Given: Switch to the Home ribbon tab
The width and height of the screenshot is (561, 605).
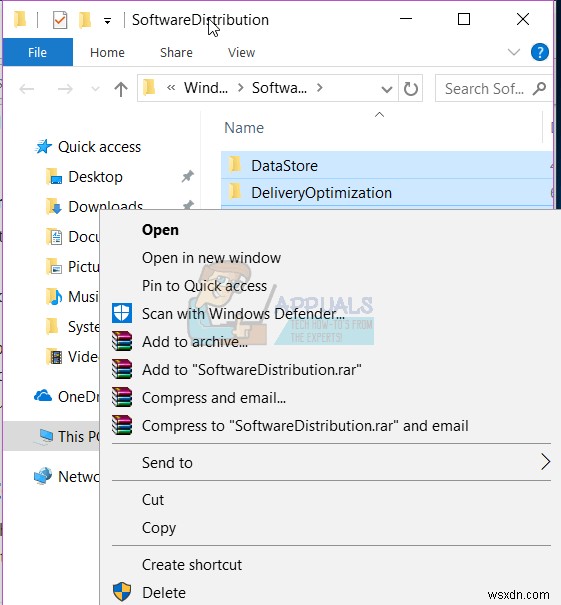Looking at the screenshot, I should point(107,52).
